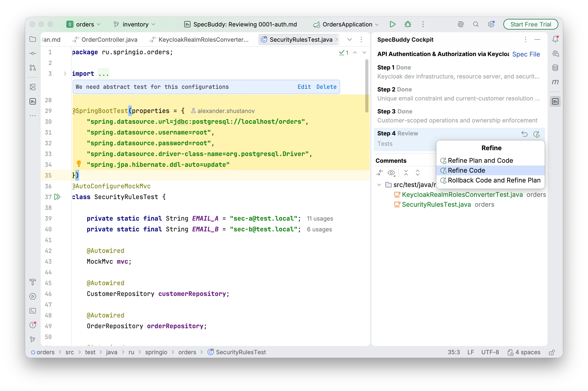This screenshot has height=391, width=588.
Task: Open the Pull Requests sidebar icon
Action: 33,67
